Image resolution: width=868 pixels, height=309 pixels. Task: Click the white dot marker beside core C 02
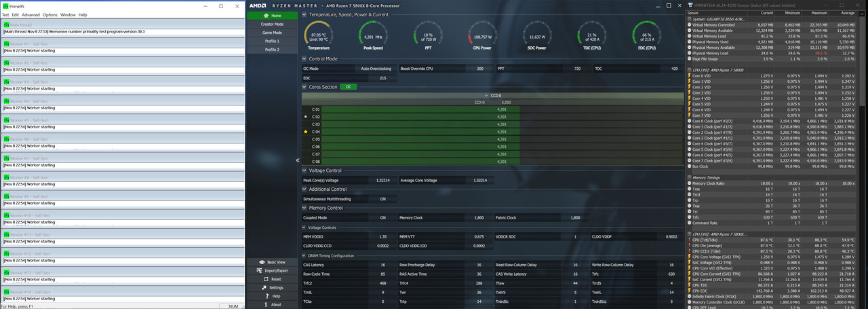(306, 117)
